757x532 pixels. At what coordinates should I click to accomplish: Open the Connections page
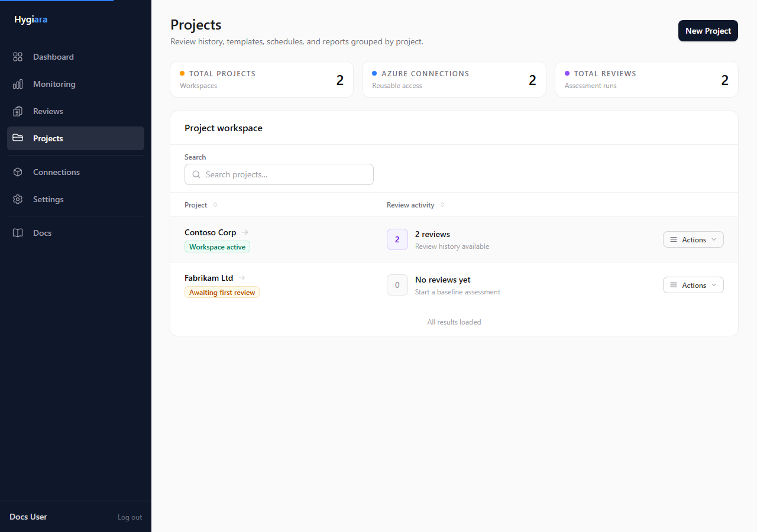(x=76, y=172)
